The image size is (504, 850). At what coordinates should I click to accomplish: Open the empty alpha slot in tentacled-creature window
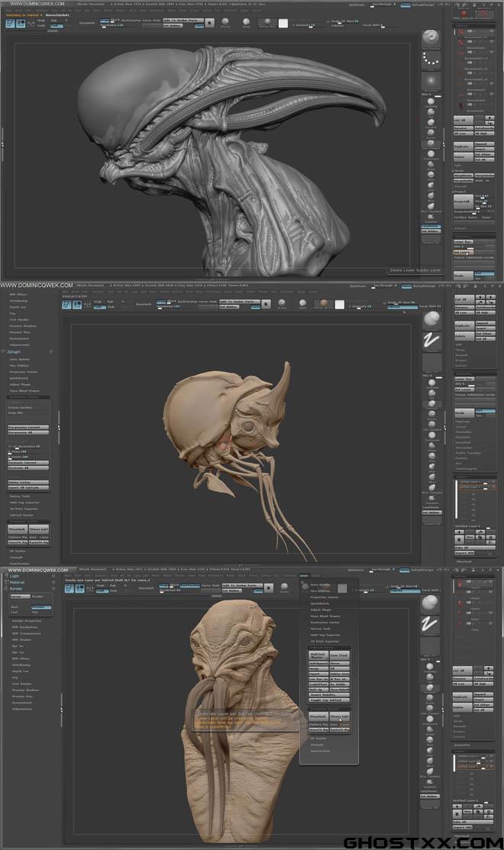coord(431,645)
